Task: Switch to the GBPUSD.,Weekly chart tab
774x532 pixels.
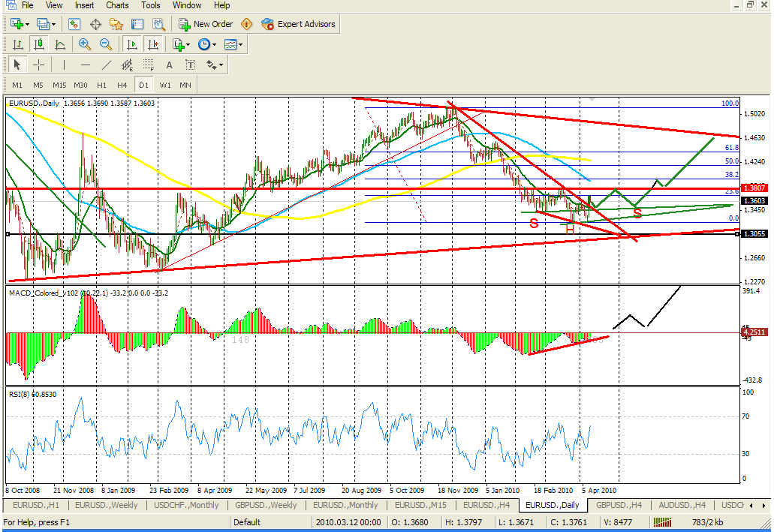Action: pyautogui.click(x=266, y=505)
